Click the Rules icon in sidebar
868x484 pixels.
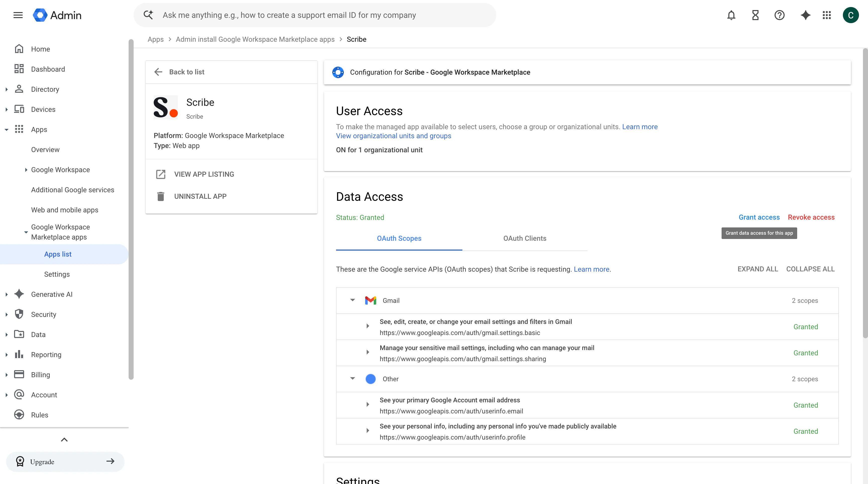coord(19,415)
